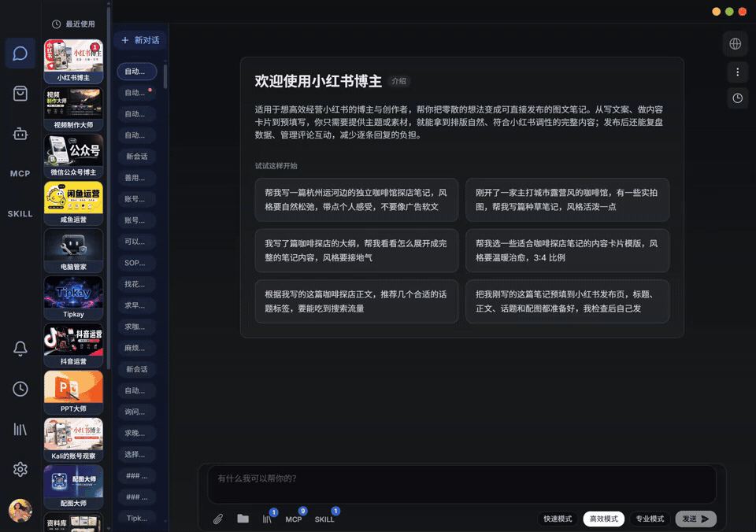Open MCP section in left sidebar
The width and height of the screenshot is (756, 532).
(20, 173)
